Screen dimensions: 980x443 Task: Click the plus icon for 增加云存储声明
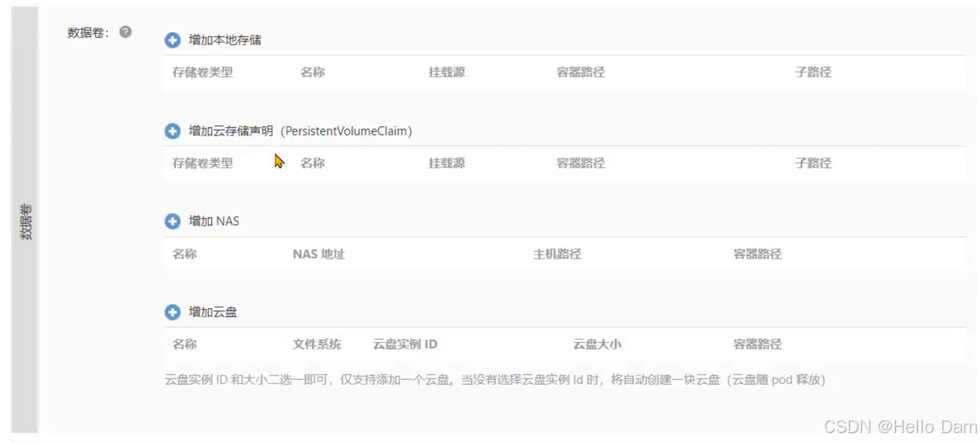(172, 131)
